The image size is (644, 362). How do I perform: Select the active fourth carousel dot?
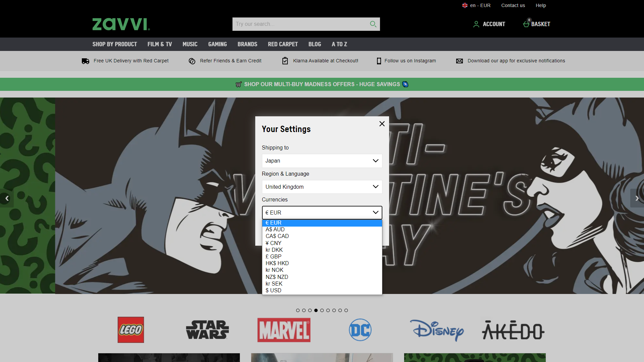[316, 310]
